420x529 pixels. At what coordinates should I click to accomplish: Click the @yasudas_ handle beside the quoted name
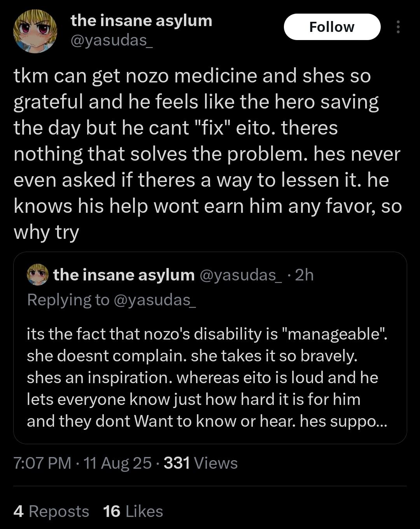241,275
